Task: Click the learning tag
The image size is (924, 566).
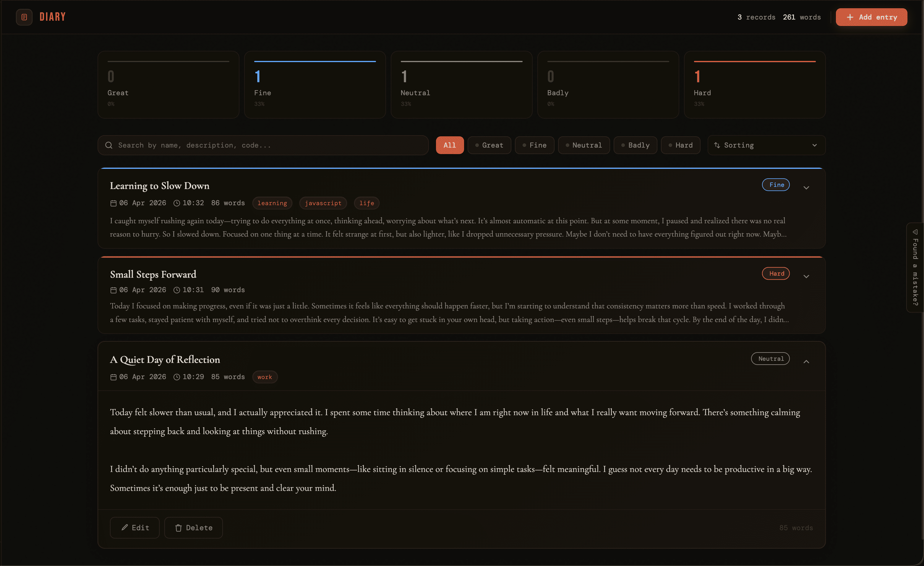Action: coord(272,203)
